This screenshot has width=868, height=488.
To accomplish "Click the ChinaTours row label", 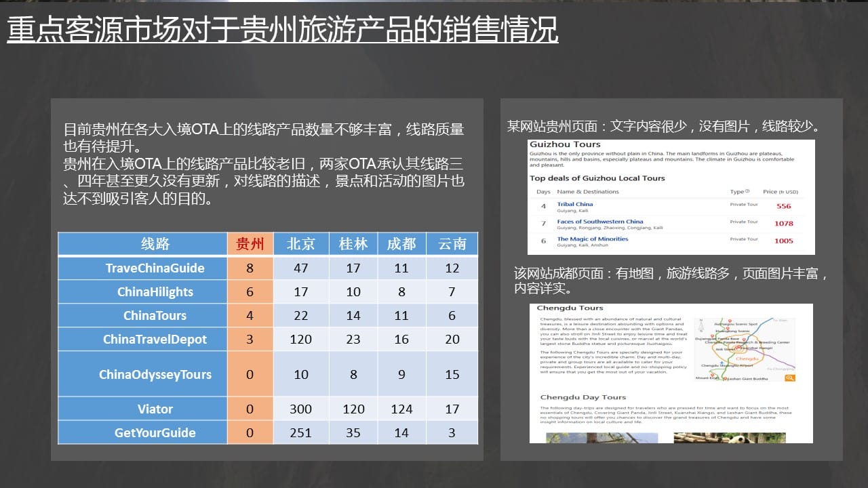I will tap(155, 315).
